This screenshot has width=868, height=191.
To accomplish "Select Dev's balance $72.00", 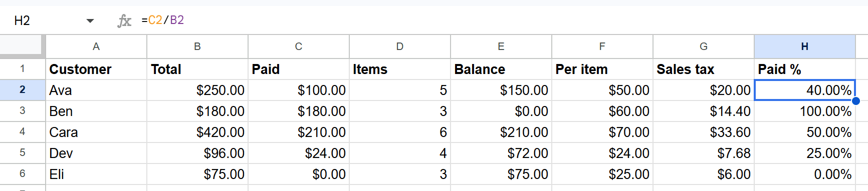I will tap(501, 153).
